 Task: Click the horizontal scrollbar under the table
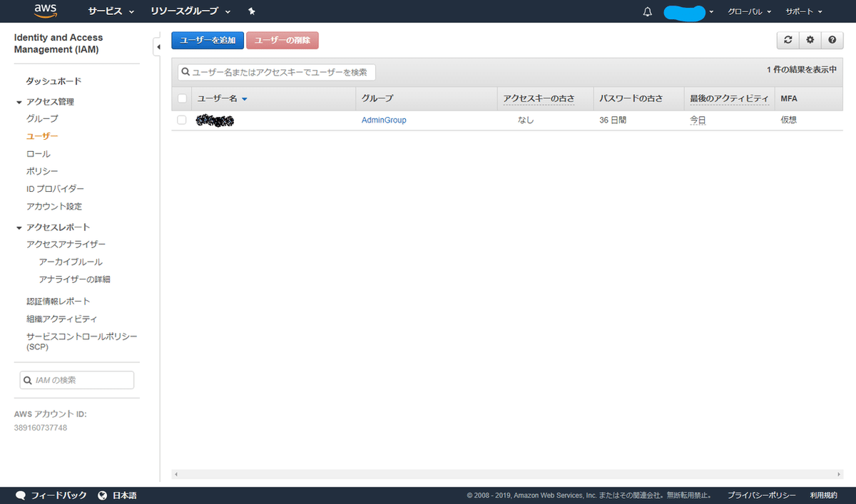click(507, 474)
